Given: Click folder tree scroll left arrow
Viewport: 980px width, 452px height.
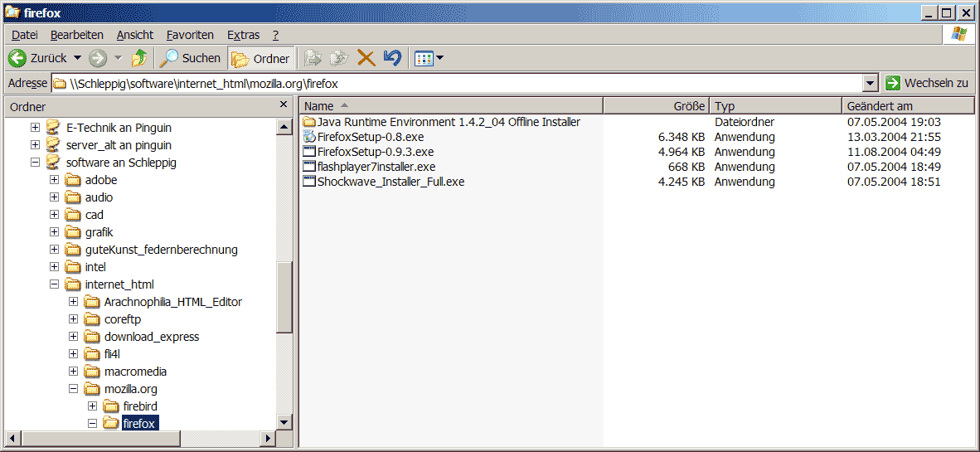Looking at the screenshot, I should pos(12,438).
